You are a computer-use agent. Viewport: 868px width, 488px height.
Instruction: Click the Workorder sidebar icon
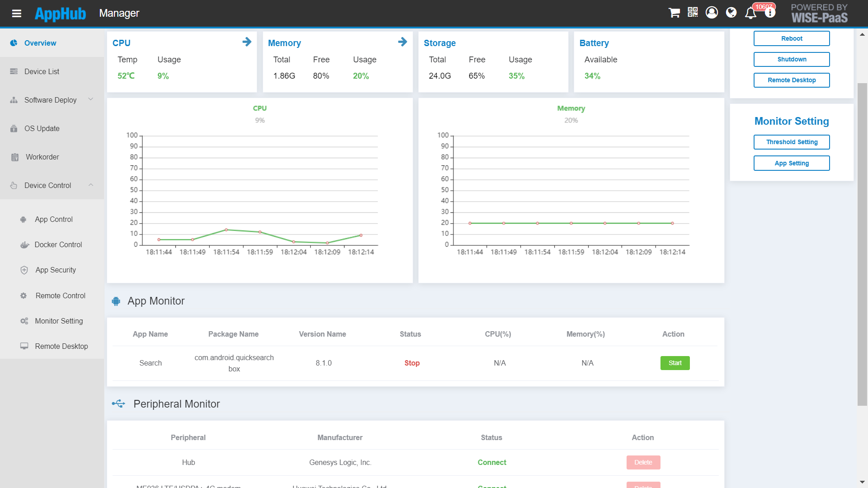(15, 157)
